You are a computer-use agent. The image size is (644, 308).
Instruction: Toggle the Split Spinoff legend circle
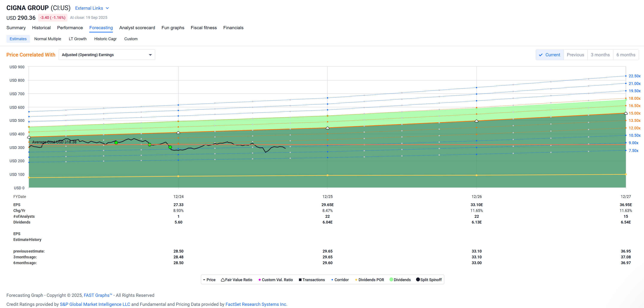pos(418,279)
